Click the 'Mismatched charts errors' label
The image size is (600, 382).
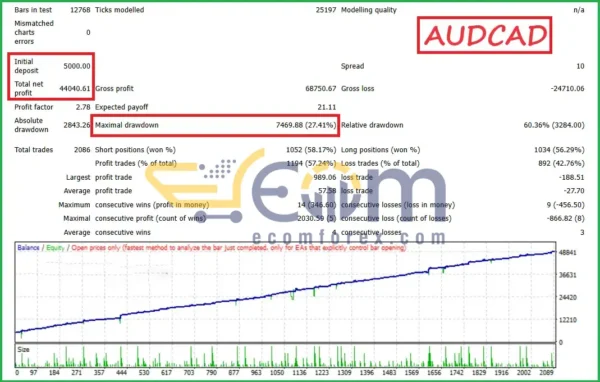coord(34,33)
